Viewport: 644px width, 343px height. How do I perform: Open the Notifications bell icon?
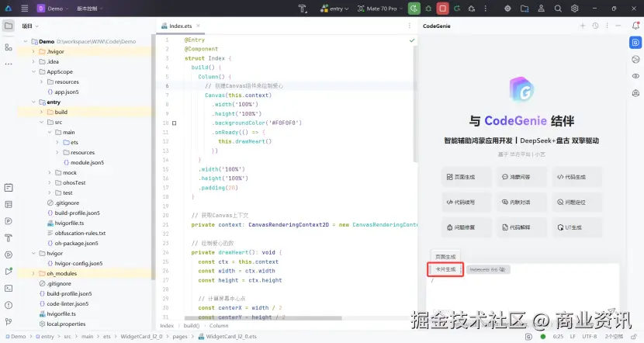[x=635, y=26]
